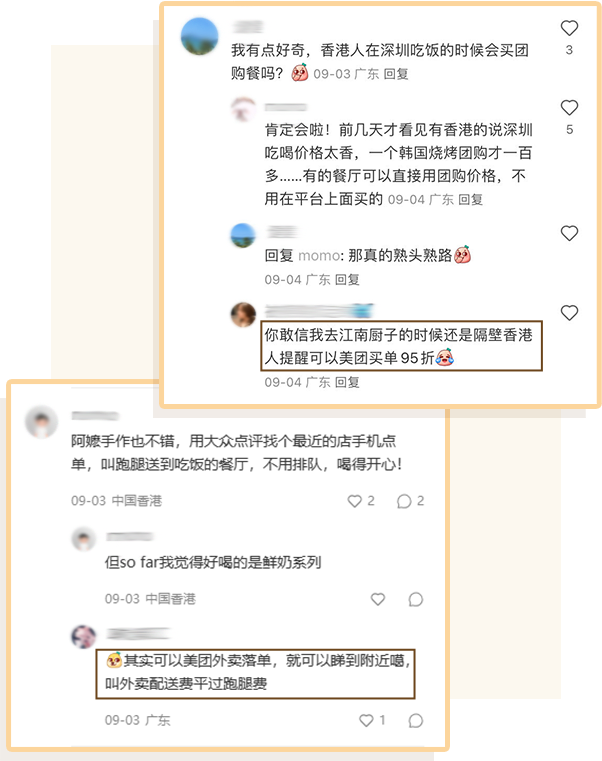
Task: Like the reply with 5 likes
Action: [569, 107]
